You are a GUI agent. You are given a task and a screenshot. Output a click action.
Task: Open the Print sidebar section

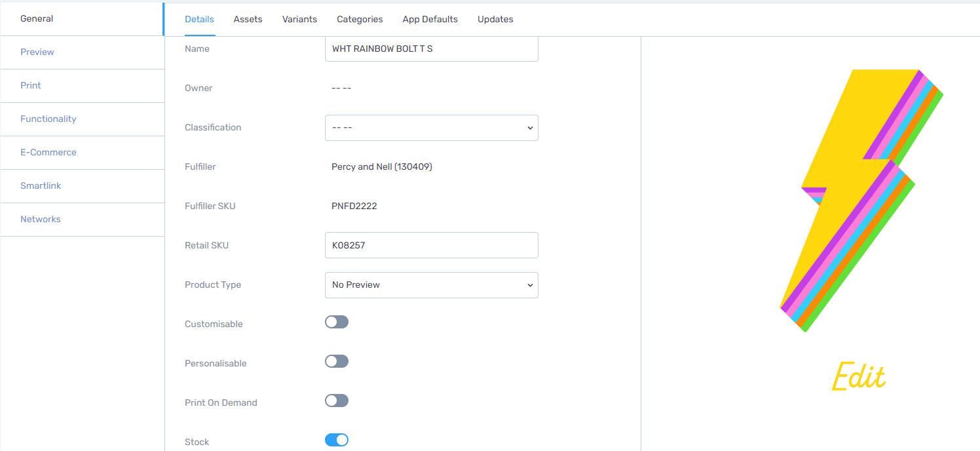pyautogui.click(x=82, y=86)
